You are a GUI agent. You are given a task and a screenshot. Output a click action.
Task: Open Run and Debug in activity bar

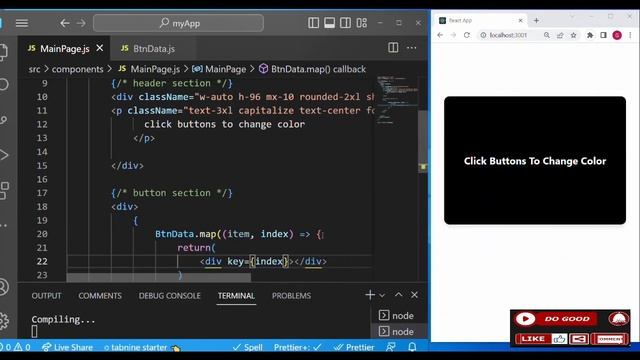pos(4,155)
